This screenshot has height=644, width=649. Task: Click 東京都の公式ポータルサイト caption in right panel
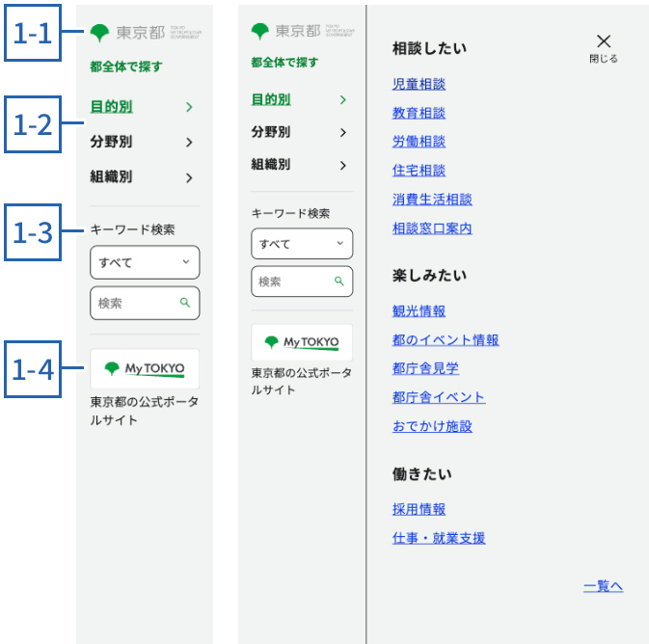point(302,381)
